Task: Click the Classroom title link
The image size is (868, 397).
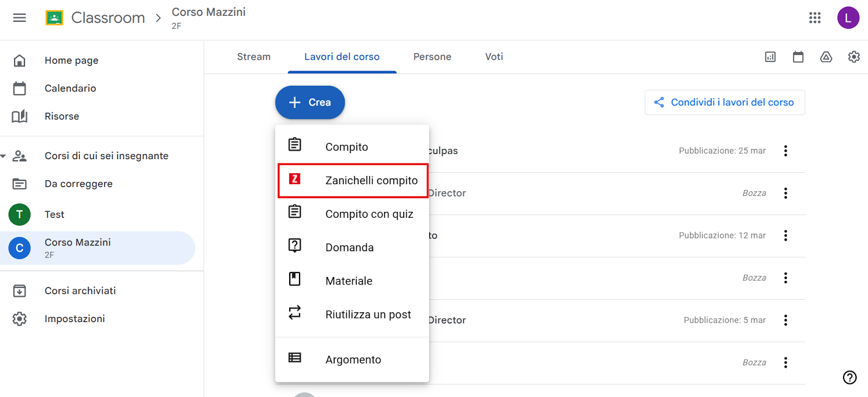Action: (108, 18)
